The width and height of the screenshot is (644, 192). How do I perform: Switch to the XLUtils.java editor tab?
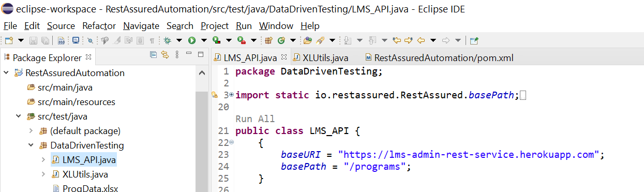point(321,57)
